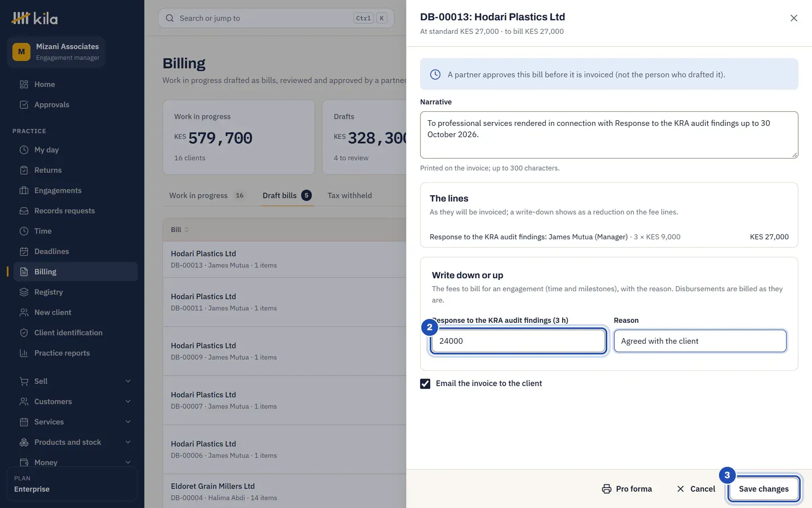The width and height of the screenshot is (812, 508).
Task: Click the New client people icon
Action: [24, 312]
